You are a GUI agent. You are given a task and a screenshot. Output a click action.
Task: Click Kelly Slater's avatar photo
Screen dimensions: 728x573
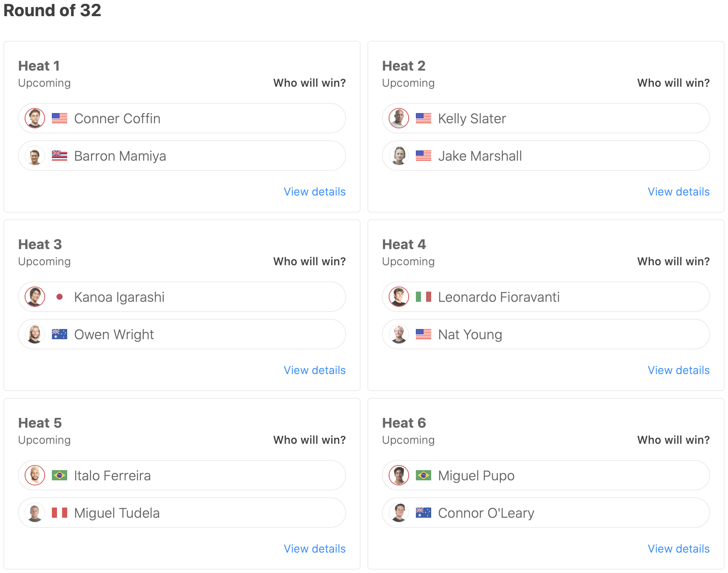point(399,118)
